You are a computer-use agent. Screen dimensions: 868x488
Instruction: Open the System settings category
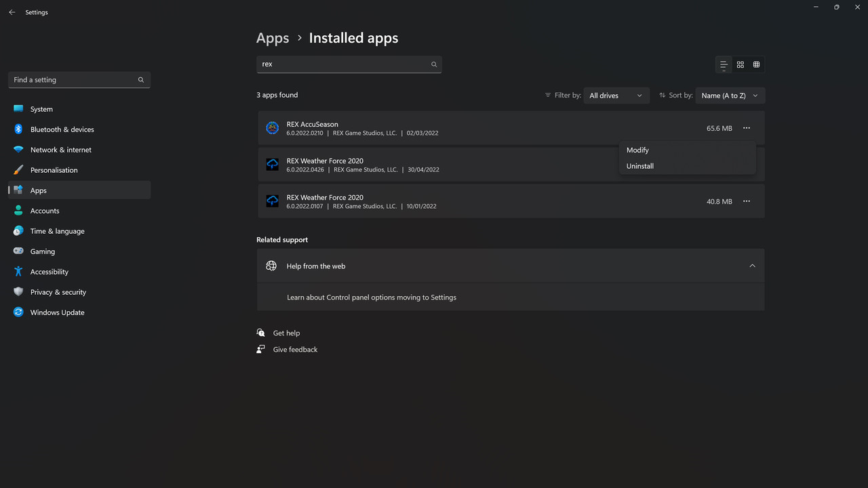[x=79, y=109]
